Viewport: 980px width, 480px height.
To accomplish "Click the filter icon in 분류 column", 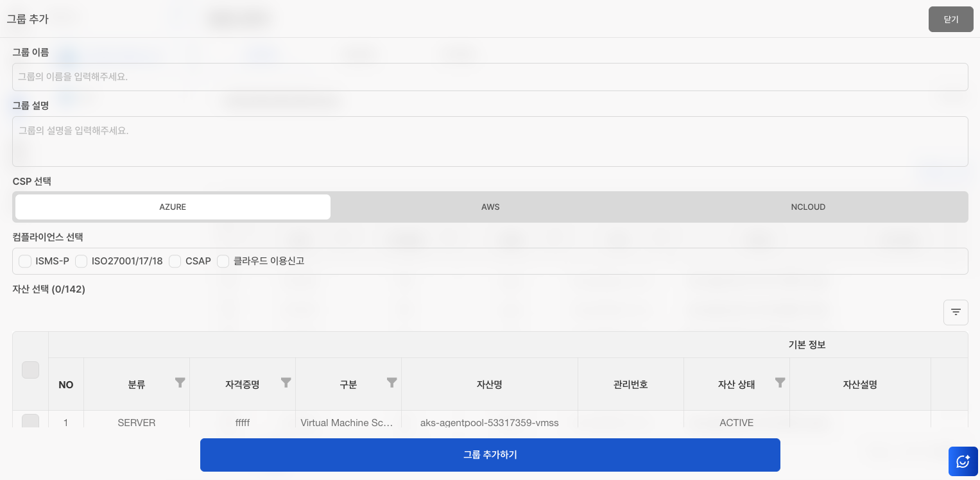I will [x=180, y=382].
